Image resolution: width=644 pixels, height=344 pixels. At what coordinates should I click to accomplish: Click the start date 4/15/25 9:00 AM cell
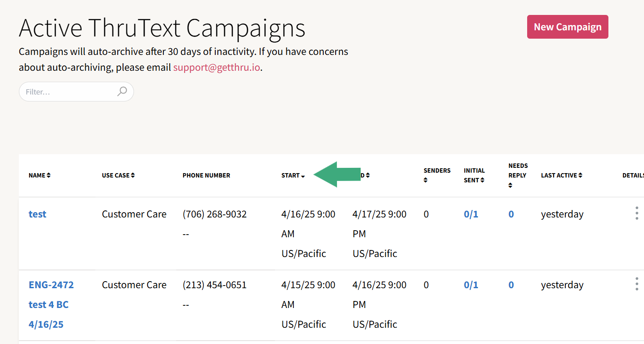point(308,304)
